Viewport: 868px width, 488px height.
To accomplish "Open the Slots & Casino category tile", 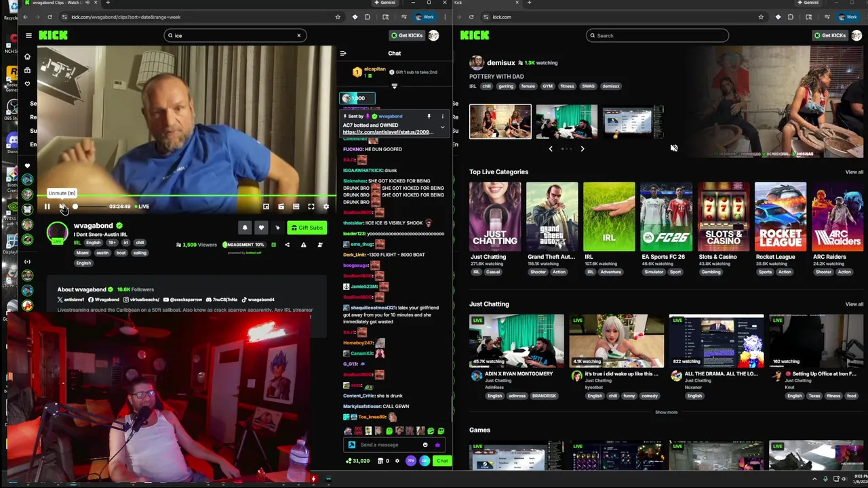I will pyautogui.click(x=723, y=216).
